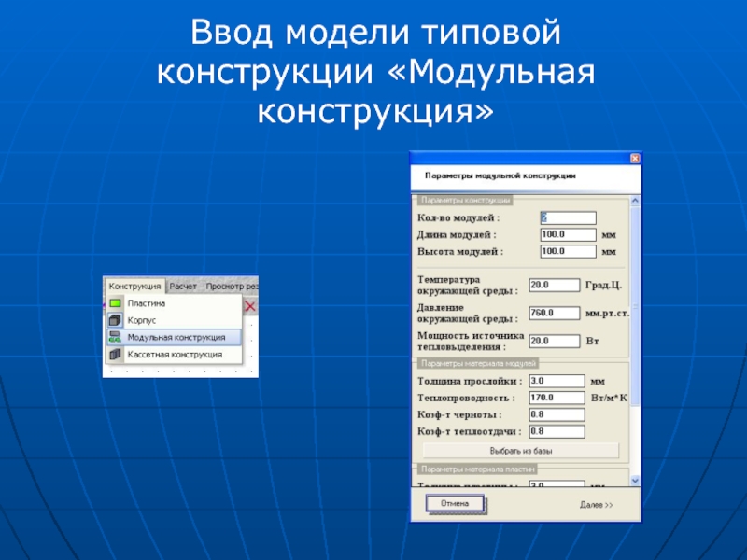Click the Кассетная конструкция icon
Viewport: 747px width, 560px height.
point(115,355)
